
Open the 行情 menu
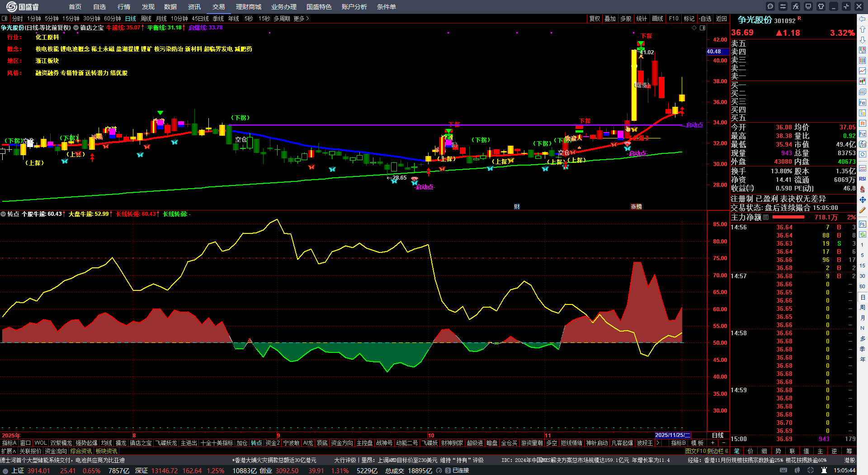pyautogui.click(x=124, y=7)
